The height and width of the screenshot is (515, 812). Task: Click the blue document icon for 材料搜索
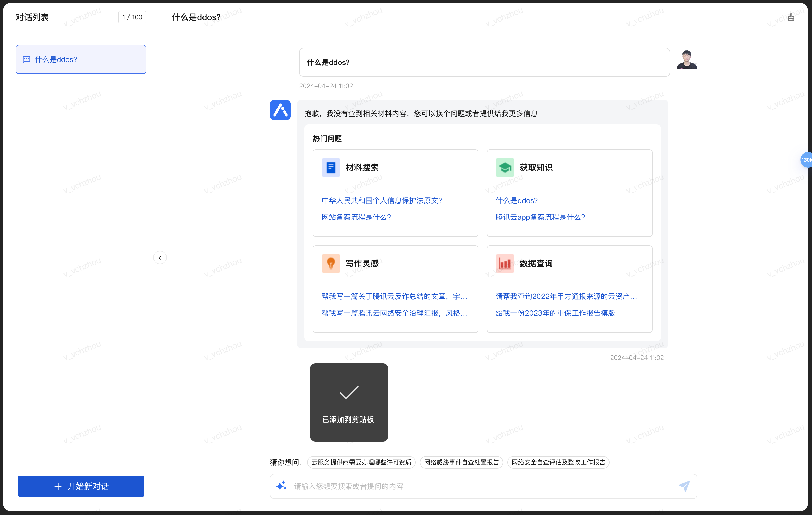click(x=331, y=168)
